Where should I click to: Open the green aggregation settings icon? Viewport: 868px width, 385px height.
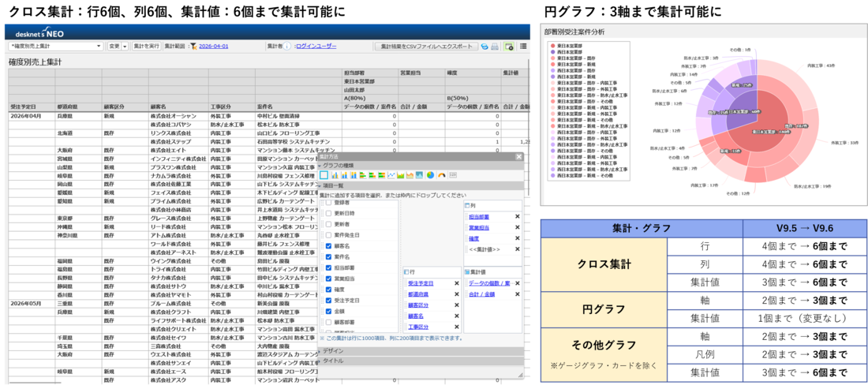tap(509, 47)
